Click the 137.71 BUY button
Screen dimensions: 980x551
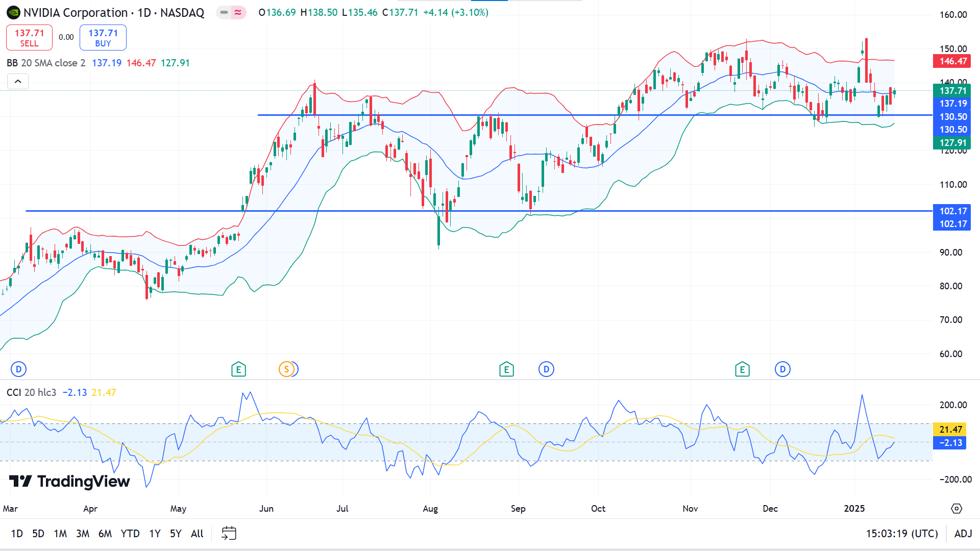coord(103,38)
